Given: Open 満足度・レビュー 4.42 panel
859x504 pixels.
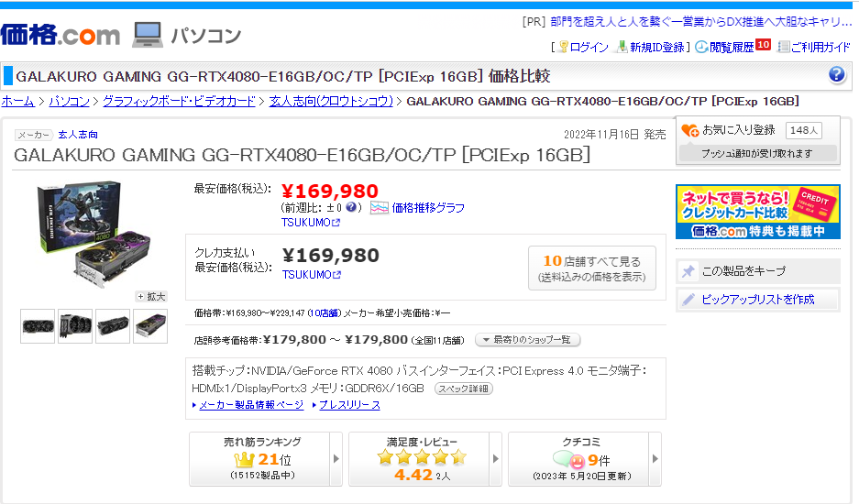Looking at the screenshot, I should [x=419, y=459].
